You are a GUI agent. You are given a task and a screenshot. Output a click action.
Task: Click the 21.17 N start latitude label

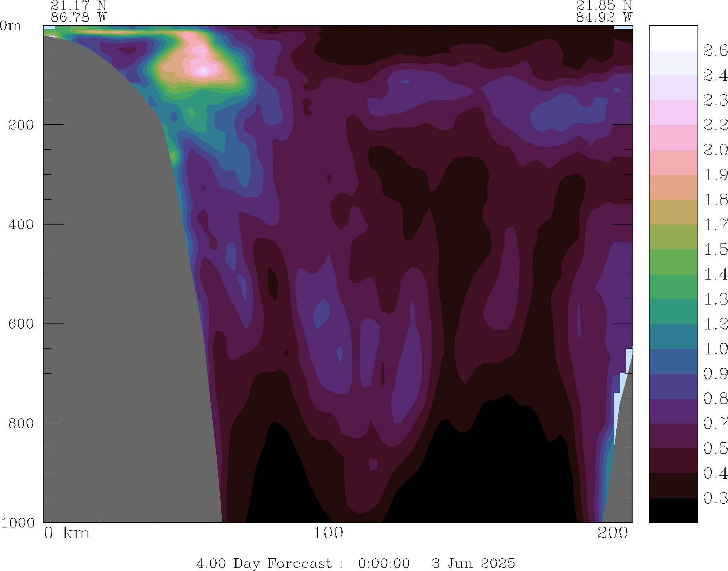(78, 6)
